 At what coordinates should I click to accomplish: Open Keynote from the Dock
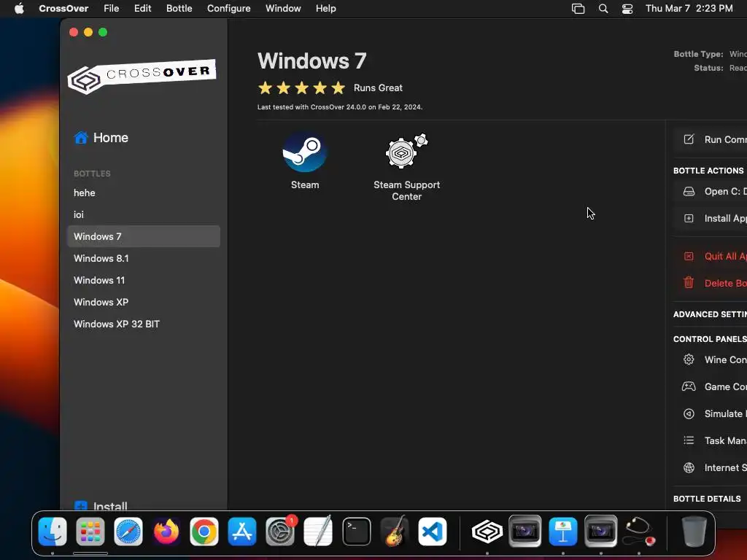coord(562,532)
